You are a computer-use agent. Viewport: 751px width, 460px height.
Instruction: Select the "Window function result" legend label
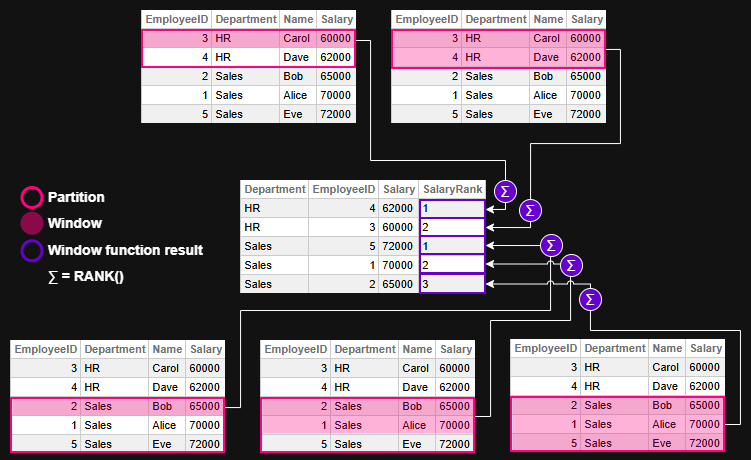pos(125,250)
